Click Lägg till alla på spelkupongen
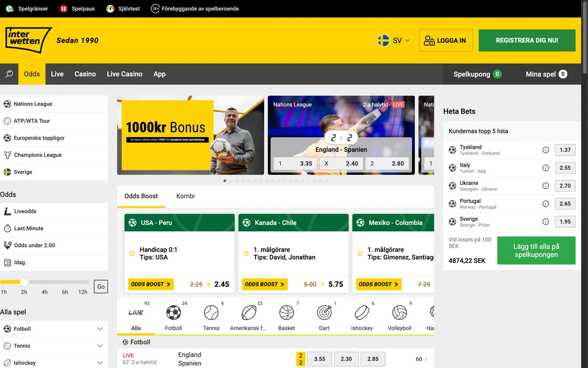The width and height of the screenshot is (588, 368). pyautogui.click(x=536, y=251)
